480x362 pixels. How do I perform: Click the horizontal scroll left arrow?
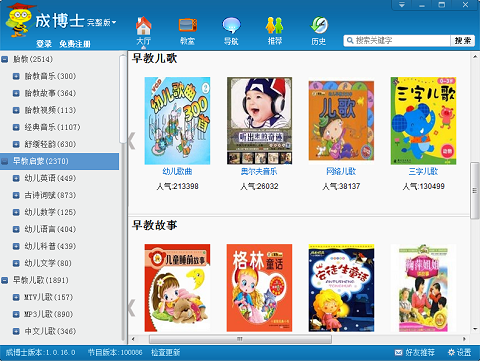tap(133, 339)
